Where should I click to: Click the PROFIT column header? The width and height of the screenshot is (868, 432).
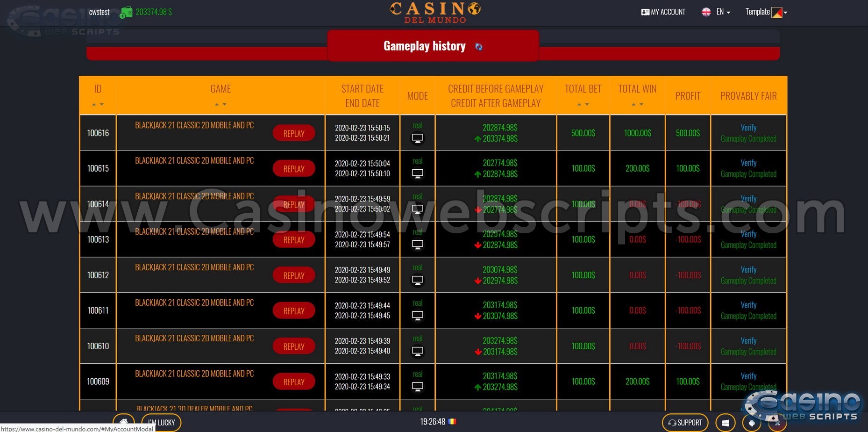click(688, 96)
